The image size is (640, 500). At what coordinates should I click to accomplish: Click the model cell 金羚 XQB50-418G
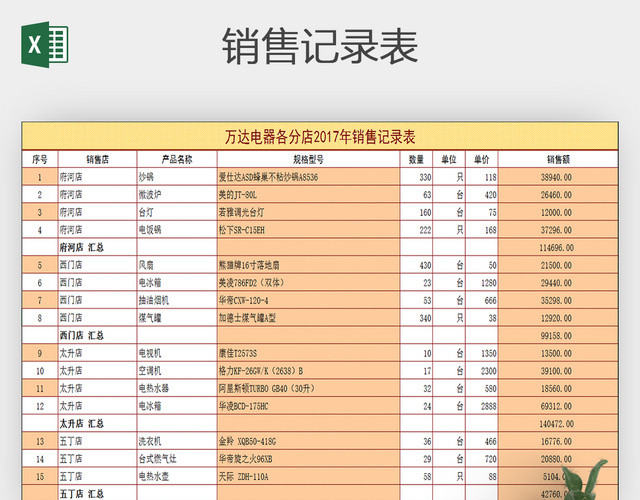point(308,441)
